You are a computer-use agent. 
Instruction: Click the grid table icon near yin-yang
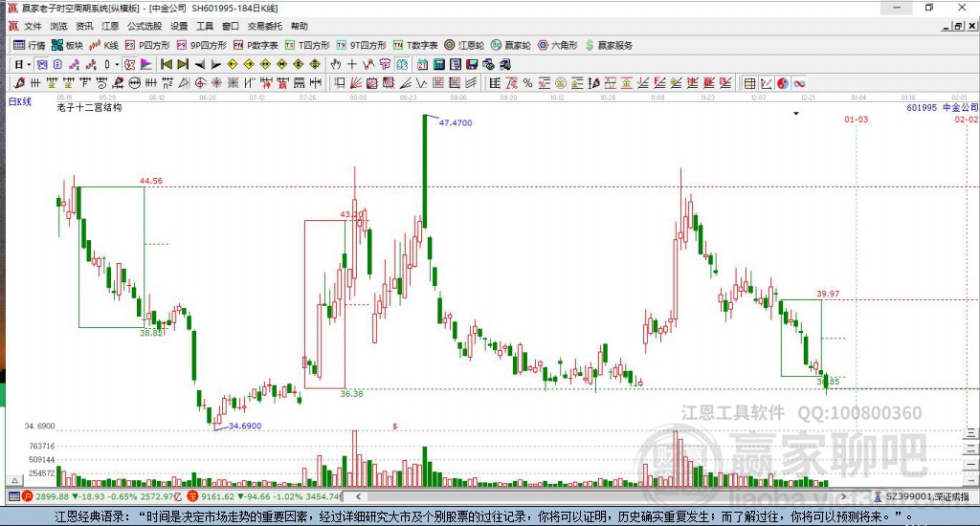749,83
